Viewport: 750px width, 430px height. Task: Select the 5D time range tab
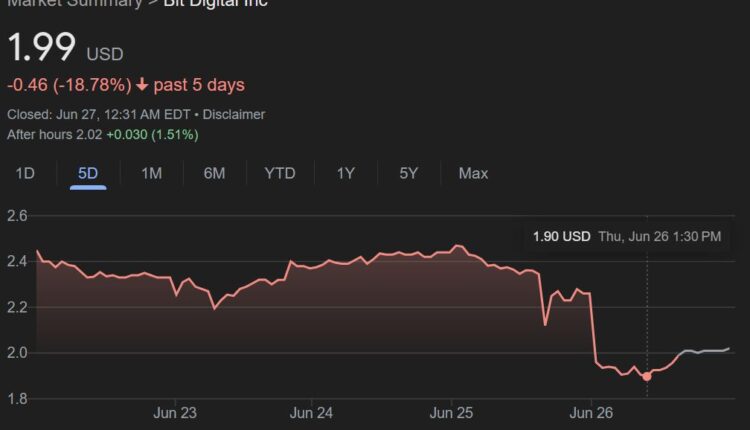click(88, 173)
